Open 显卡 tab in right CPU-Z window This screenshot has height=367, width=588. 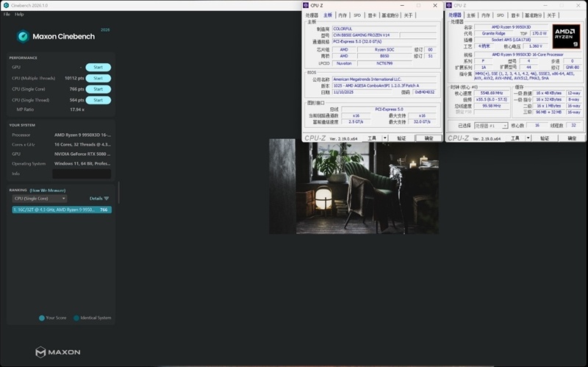coord(515,15)
